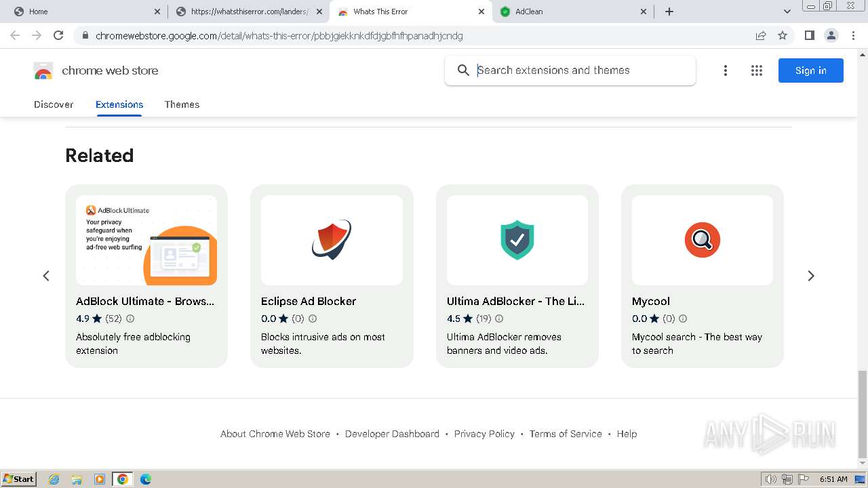
Task: View site information lock icon
Action: pyautogui.click(x=85, y=35)
